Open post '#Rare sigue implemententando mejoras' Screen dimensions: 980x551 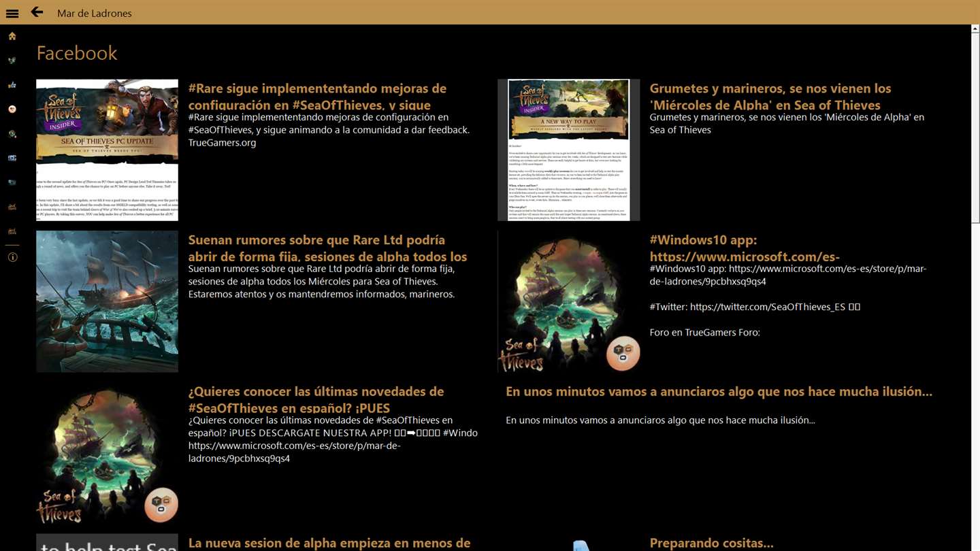click(317, 97)
